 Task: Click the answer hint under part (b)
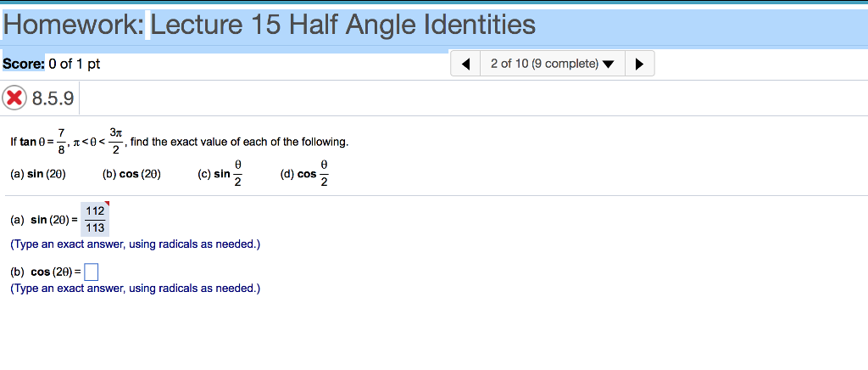click(x=136, y=289)
